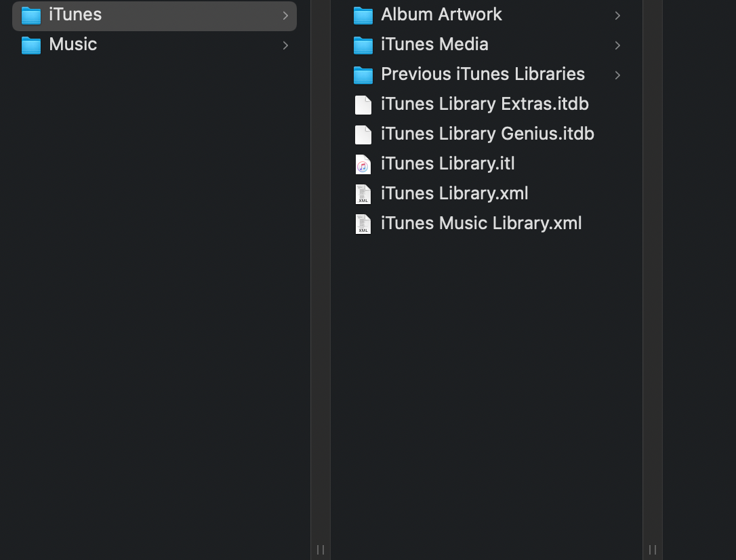Select iTunes Library Genius.itdb file name

488,134
